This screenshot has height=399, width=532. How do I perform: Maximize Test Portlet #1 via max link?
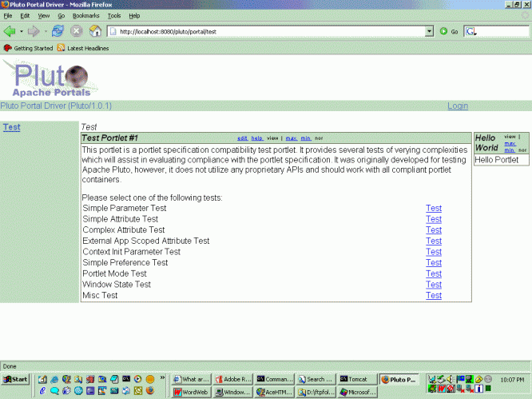point(292,138)
